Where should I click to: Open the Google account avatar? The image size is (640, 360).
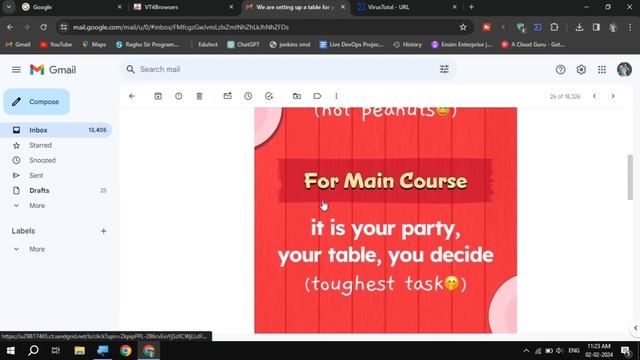tap(624, 70)
